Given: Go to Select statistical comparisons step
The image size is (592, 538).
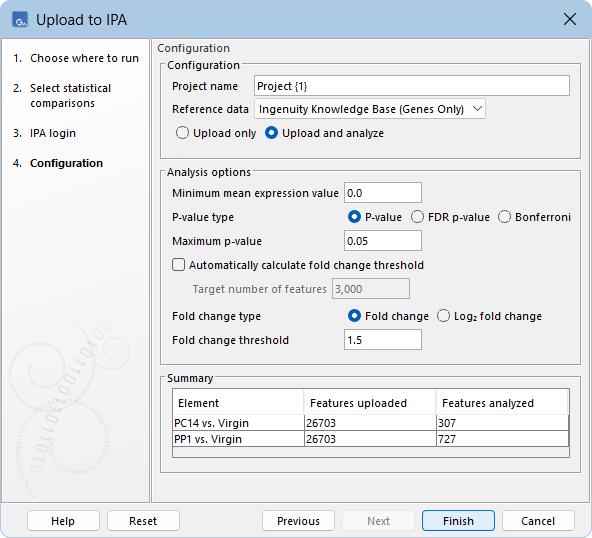Looking at the screenshot, I should point(71,96).
